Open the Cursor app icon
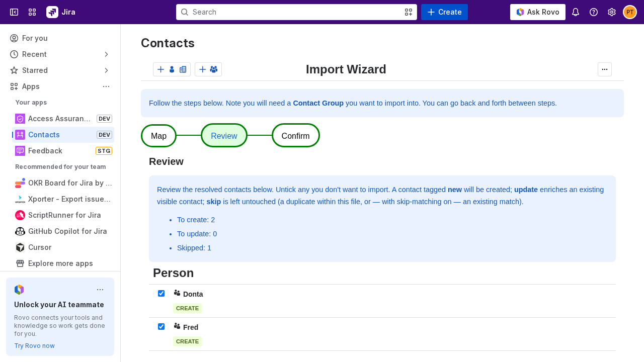The image size is (644, 362). pyautogui.click(x=20, y=247)
